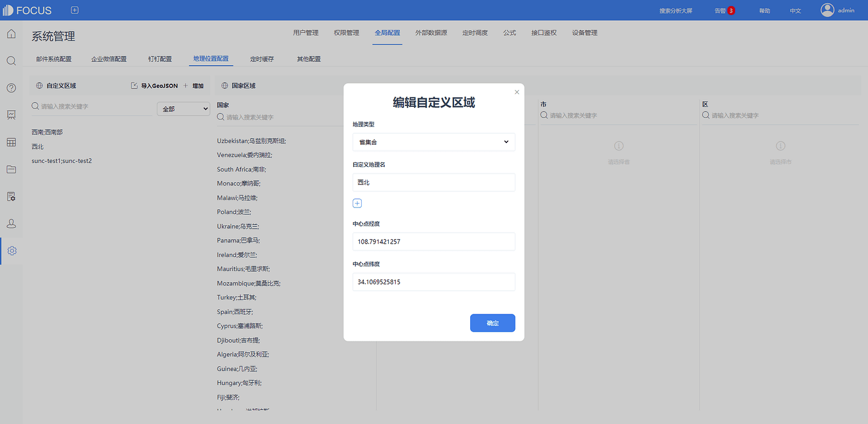Open the 全部 filter dropdown
Viewport: 868px width, 424px height.
click(x=183, y=109)
